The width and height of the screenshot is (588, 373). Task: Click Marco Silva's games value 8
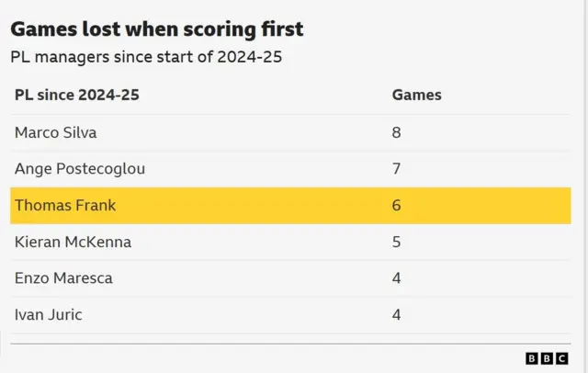tap(397, 132)
